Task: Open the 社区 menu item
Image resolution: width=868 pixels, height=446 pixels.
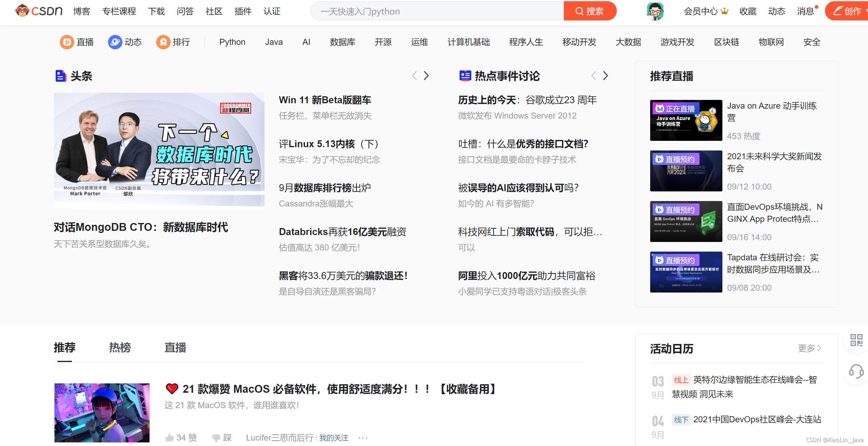Action: [x=214, y=11]
